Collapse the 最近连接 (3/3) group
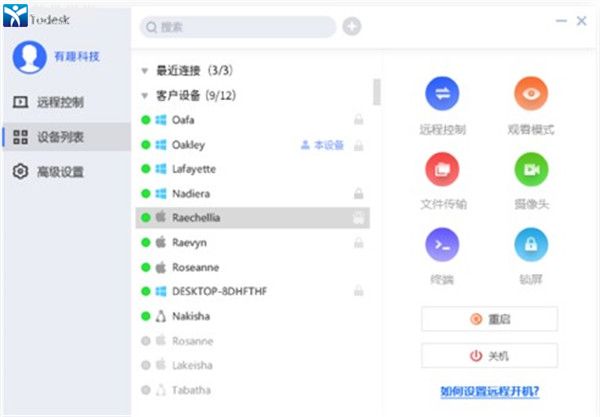 click(145, 72)
